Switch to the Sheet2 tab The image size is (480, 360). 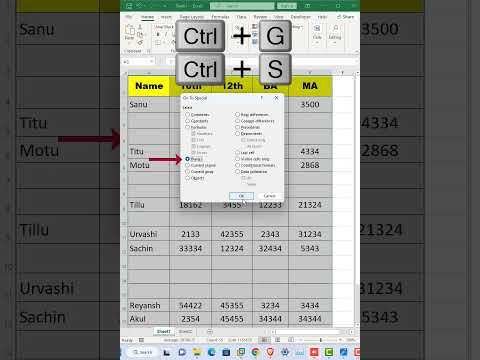coord(185,331)
